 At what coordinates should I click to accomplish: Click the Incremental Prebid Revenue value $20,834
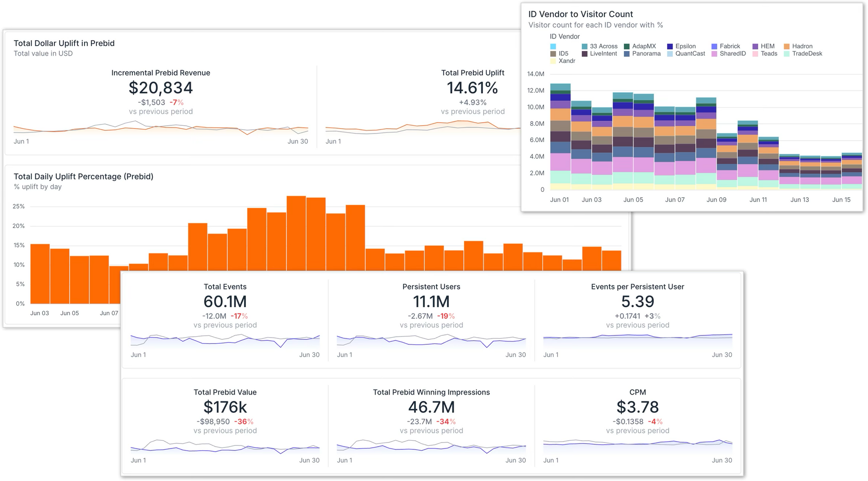coord(161,88)
